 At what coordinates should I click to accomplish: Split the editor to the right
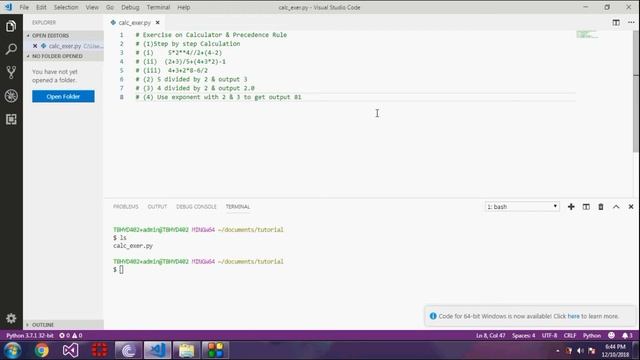616,22
